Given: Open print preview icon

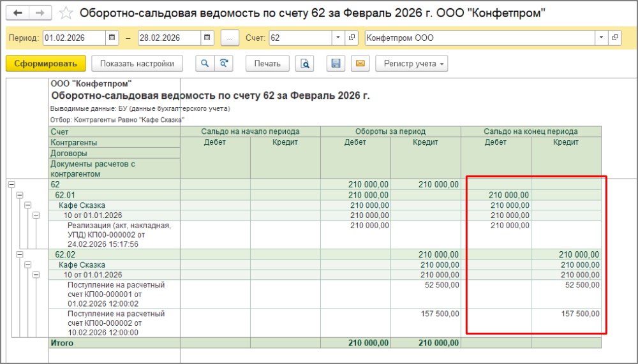Looking at the screenshot, I should pyautogui.click(x=305, y=63).
